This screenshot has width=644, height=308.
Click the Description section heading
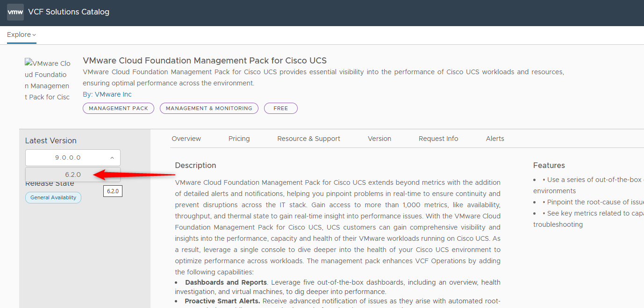coord(195,165)
